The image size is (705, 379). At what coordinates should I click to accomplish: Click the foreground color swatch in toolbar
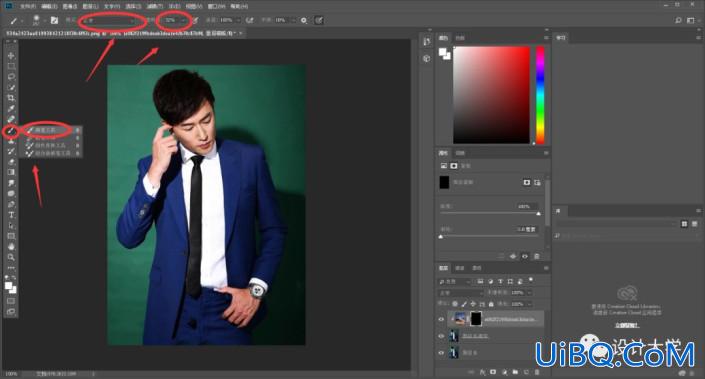(x=9, y=286)
